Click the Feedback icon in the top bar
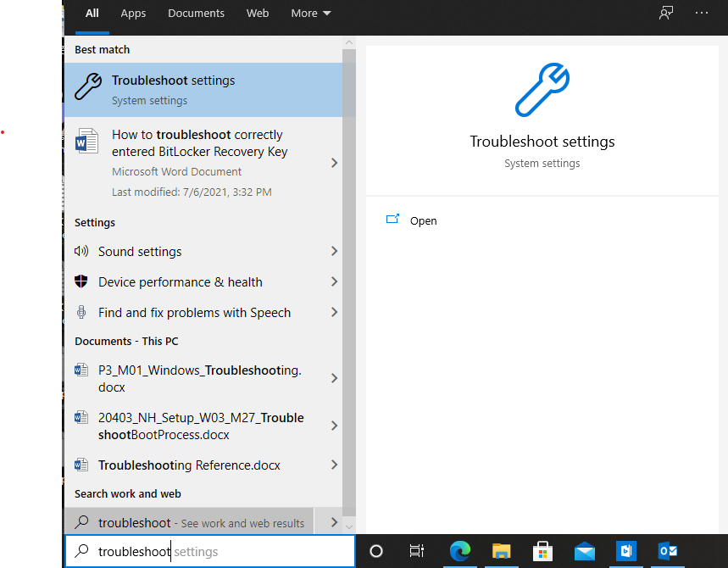Viewport: 728px width, 568px height. point(667,13)
